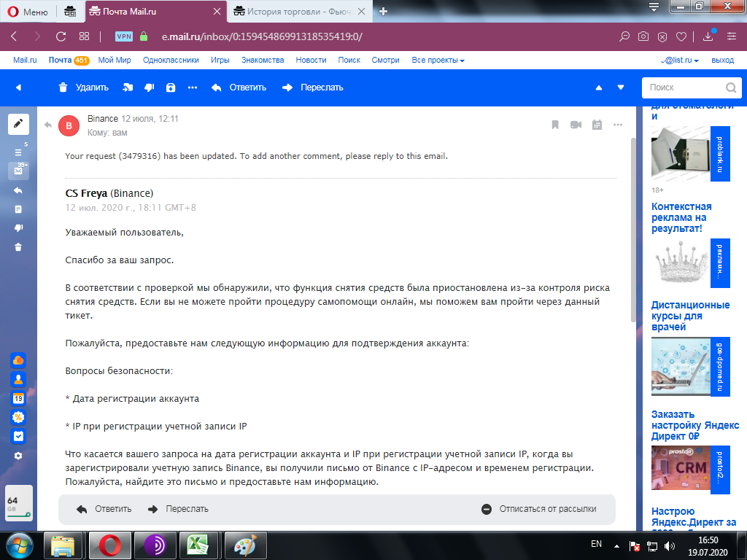Open mail settings gear icon
This screenshot has width=747, height=560.
tap(18, 456)
